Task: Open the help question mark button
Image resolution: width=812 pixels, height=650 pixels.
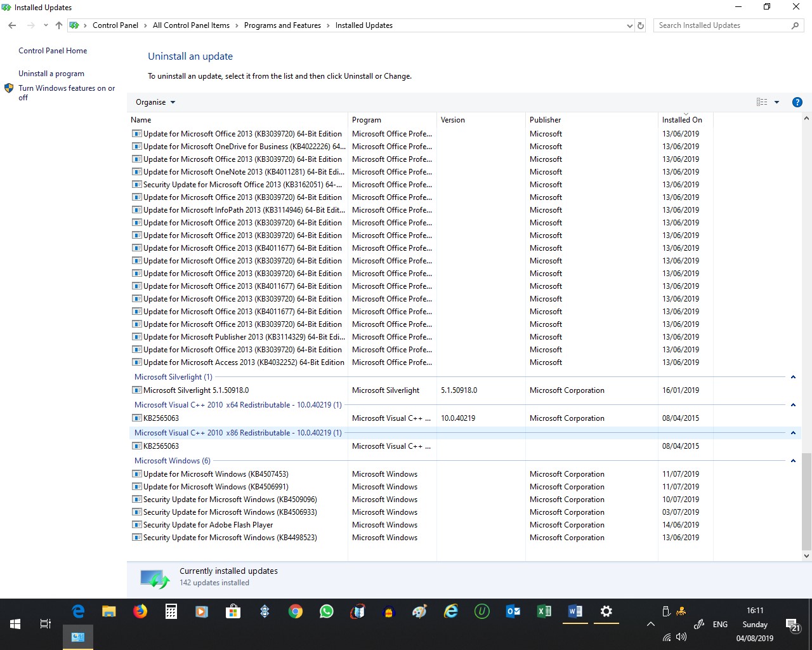Action: coord(797,102)
